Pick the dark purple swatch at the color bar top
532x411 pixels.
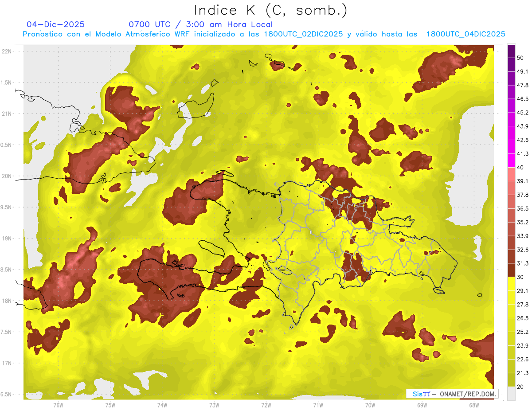coord(511,51)
